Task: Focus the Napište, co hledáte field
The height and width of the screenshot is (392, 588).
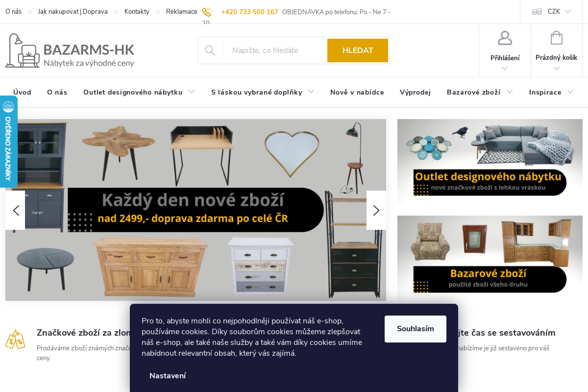Action: coord(275,50)
